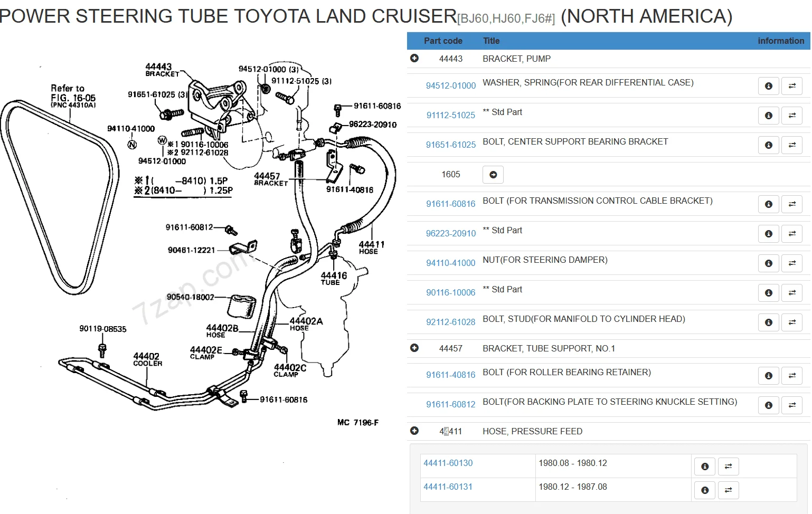Open part link 94110-41000
Screen dimensions: 812x514
(451, 263)
